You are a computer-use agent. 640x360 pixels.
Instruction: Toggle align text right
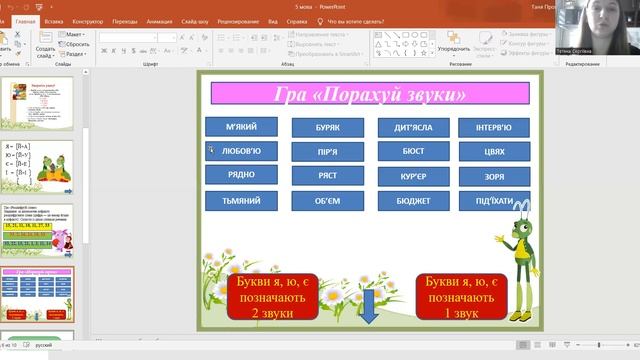[x=241, y=51]
